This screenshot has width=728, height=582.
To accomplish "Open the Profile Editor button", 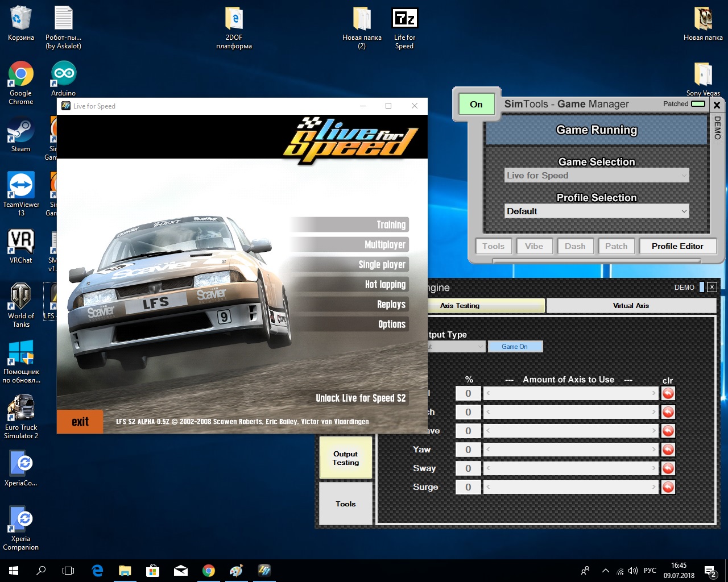I will tap(677, 246).
